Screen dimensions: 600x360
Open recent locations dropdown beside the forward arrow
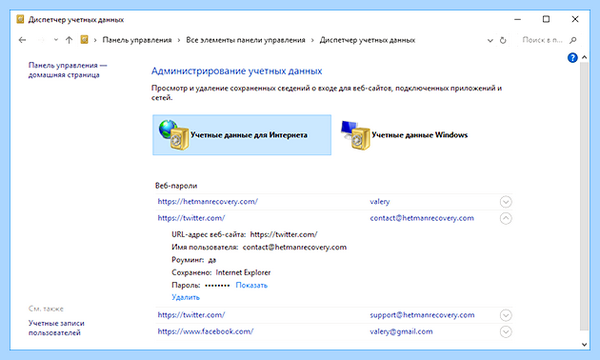(55, 40)
